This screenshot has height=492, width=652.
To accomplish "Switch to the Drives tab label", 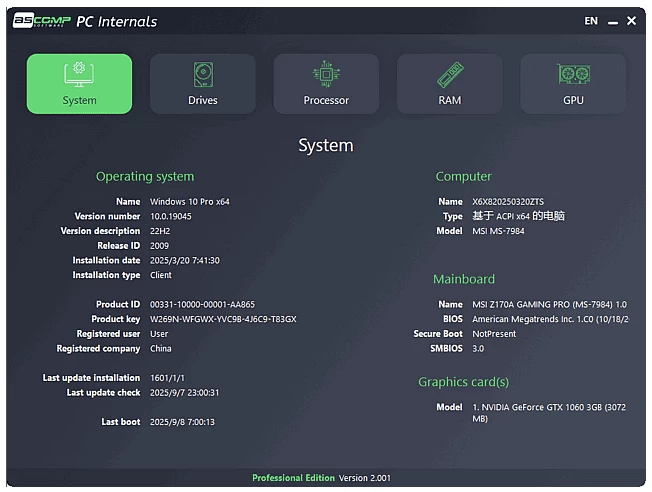I will (202, 100).
